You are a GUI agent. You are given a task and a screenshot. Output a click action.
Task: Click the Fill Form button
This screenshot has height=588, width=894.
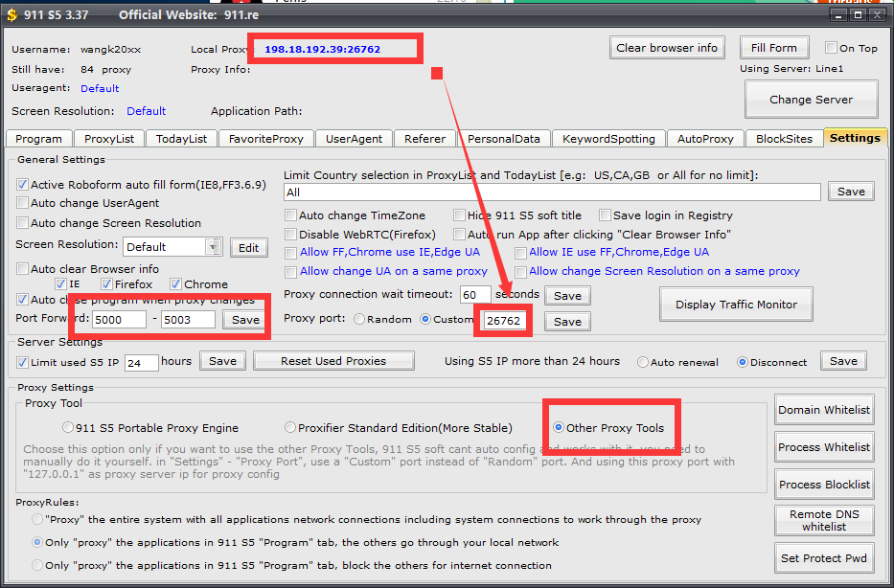click(x=773, y=48)
